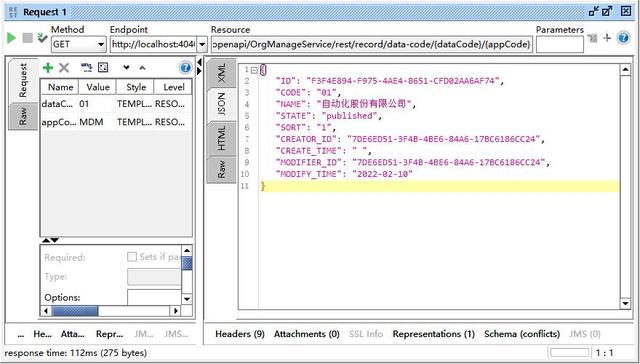640x364 pixels.
Task: Click the Value column header
Action: [98, 87]
